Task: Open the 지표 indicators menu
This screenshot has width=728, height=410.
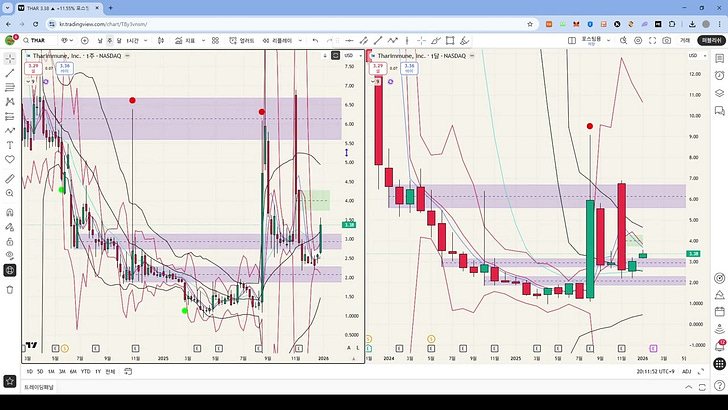Action: [x=185, y=40]
